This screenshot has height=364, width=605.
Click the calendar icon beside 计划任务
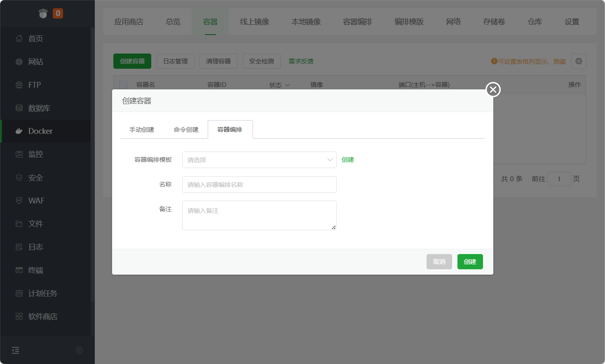point(19,293)
